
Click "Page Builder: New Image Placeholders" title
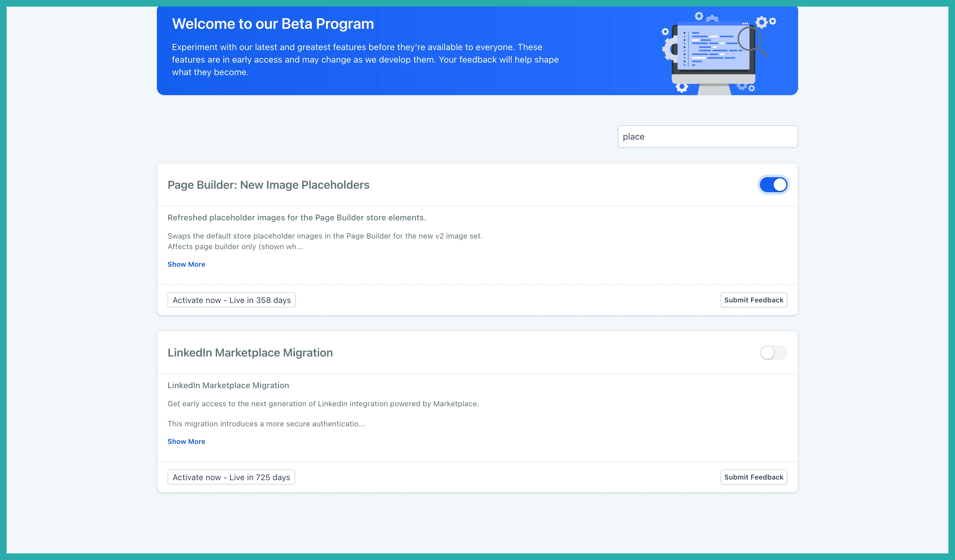click(x=268, y=185)
